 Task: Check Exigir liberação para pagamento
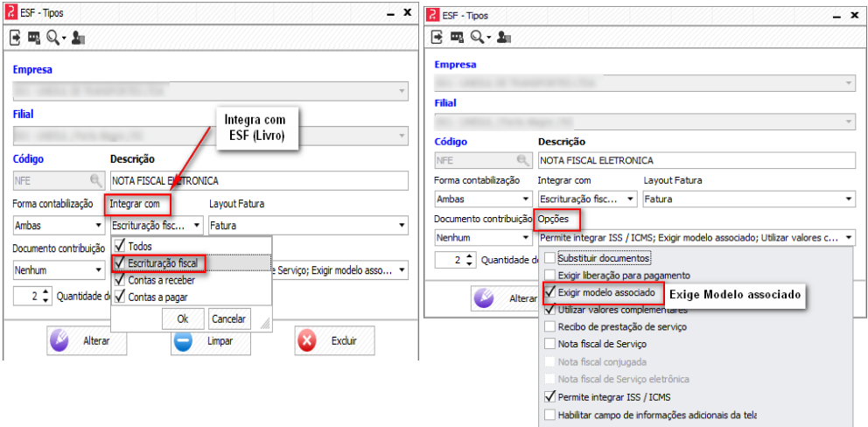click(549, 275)
